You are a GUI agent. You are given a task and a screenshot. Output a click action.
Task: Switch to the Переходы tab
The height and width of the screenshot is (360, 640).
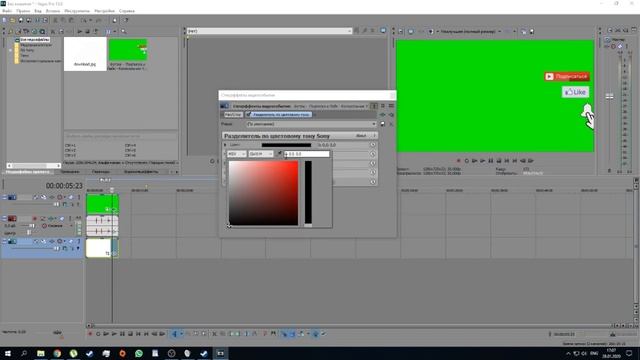[x=100, y=172]
